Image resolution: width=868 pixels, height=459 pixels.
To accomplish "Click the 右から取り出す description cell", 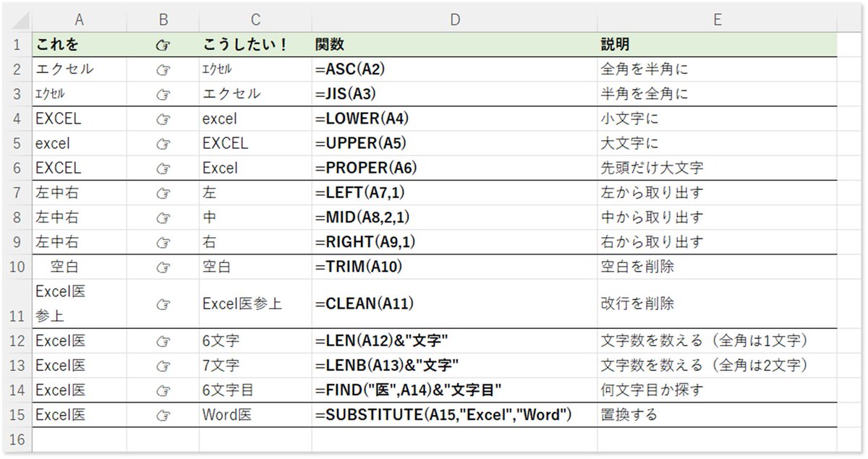I will [717, 242].
